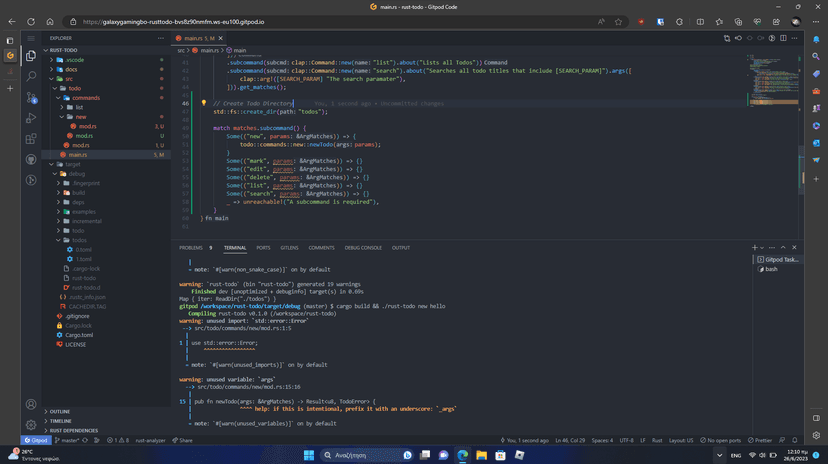The image size is (828, 464).
Task: Click the lightbulb code action icon
Action: 203,103
